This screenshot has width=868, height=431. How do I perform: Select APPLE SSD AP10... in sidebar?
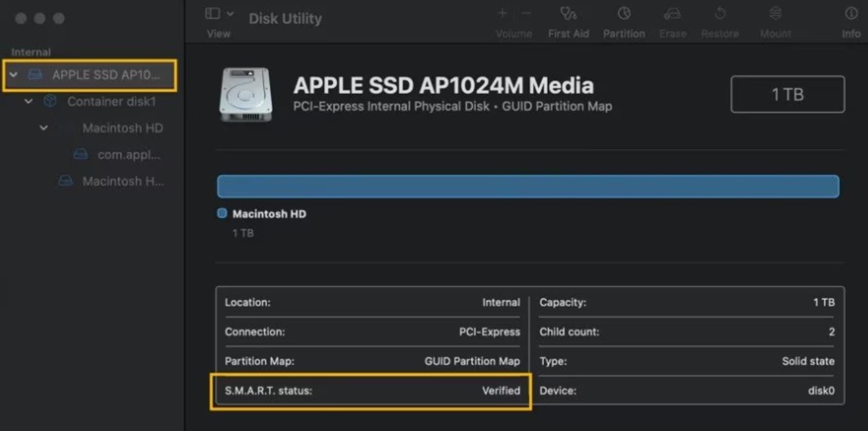(x=90, y=75)
